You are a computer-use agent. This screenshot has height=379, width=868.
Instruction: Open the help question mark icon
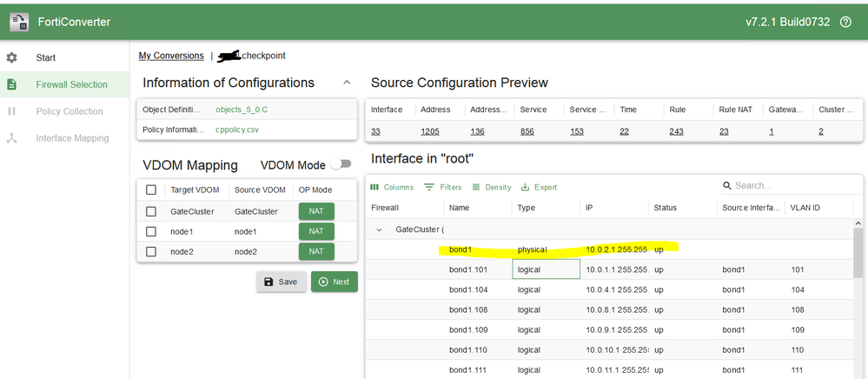[x=845, y=22]
